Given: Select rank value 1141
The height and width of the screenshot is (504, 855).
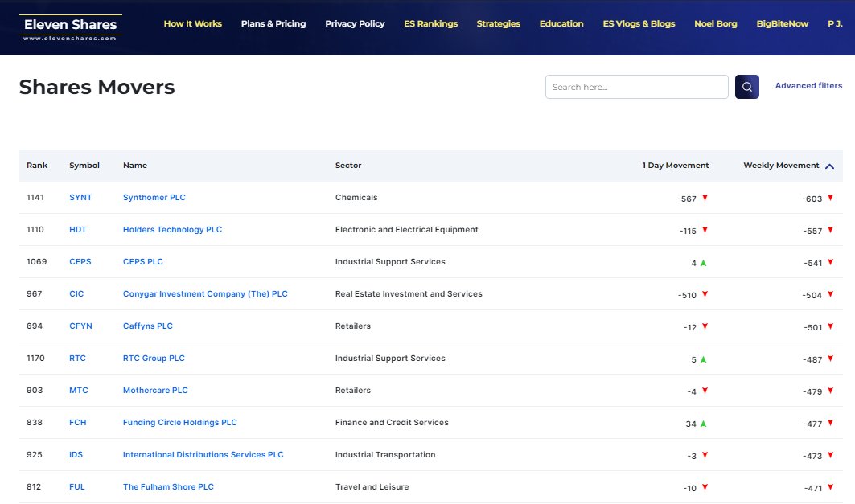Looking at the screenshot, I should point(35,197).
